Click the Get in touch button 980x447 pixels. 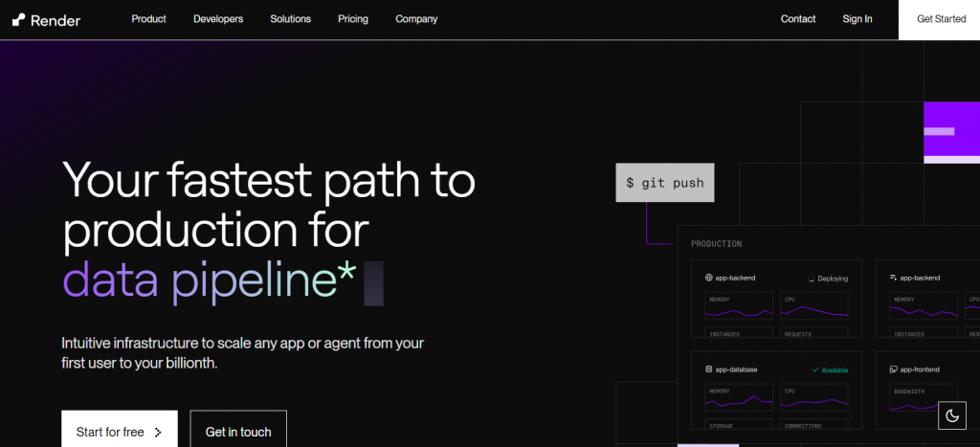tap(238, 430)
